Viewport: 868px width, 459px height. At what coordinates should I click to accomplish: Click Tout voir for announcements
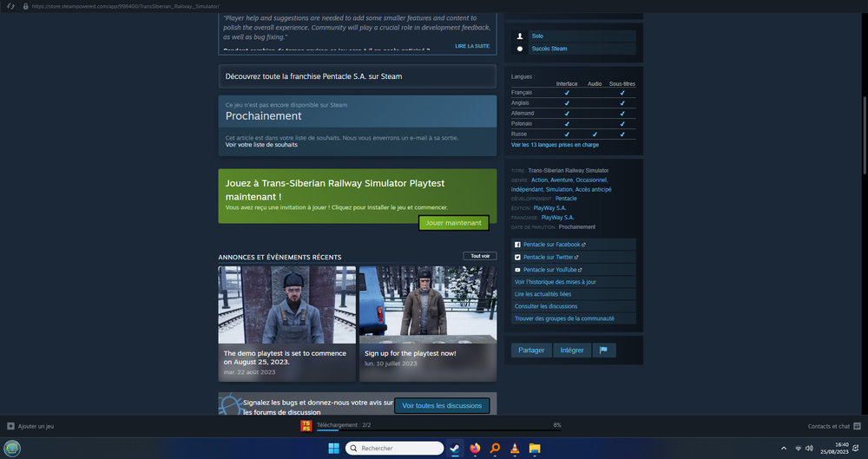tap(480, 256)
